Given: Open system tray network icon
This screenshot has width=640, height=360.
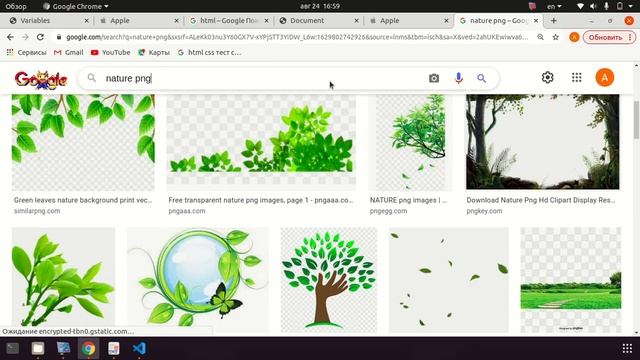Looking at the screenshot, I should [x=580, y=6].
